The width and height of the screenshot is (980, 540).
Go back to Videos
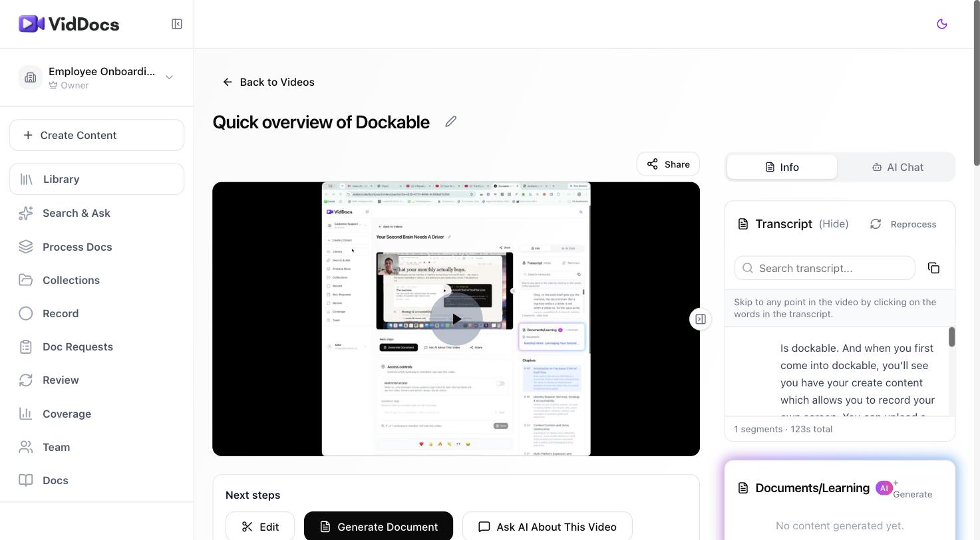pos(268,82)
